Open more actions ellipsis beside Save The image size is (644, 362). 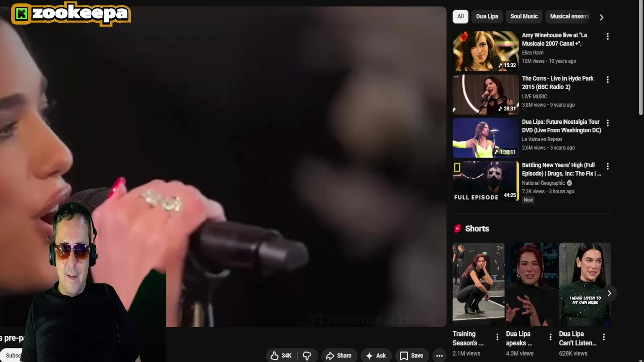[439, 355]
